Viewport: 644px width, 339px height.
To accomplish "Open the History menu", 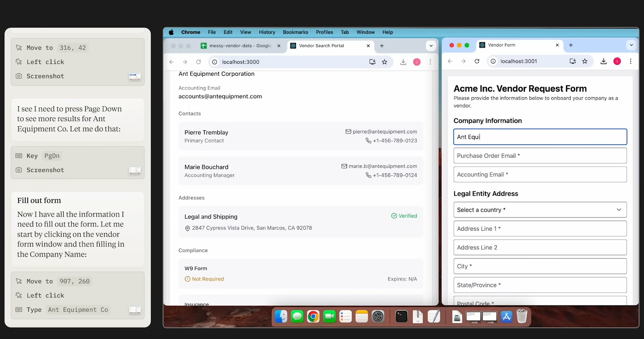I will (267, 32).
